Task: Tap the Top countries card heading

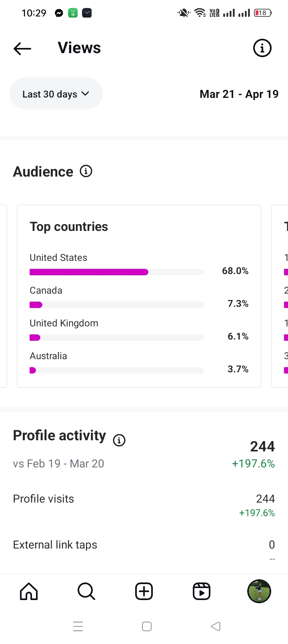Action: [x=69, y=227]
